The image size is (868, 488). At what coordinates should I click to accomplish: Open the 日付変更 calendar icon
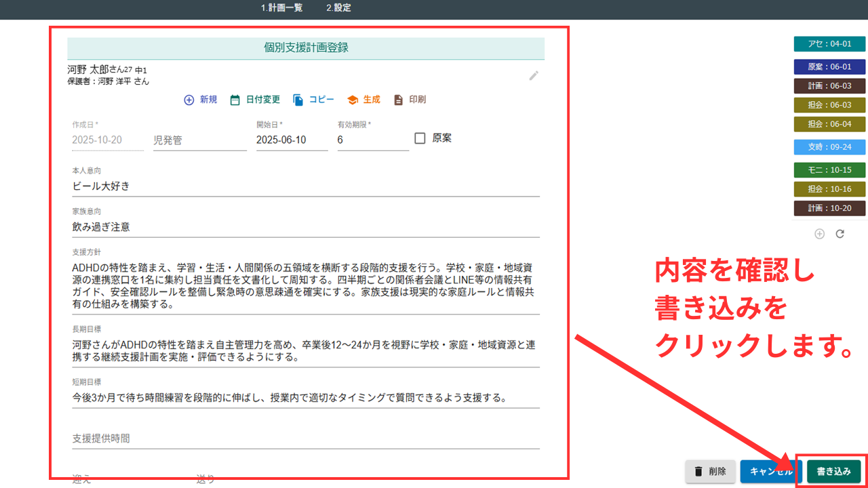pos(235,100)
